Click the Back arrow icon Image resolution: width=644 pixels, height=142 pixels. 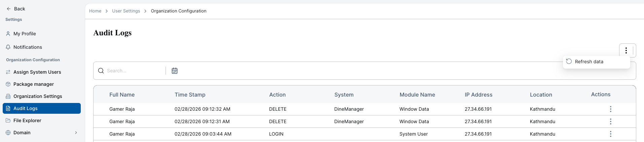coord(9,9)
